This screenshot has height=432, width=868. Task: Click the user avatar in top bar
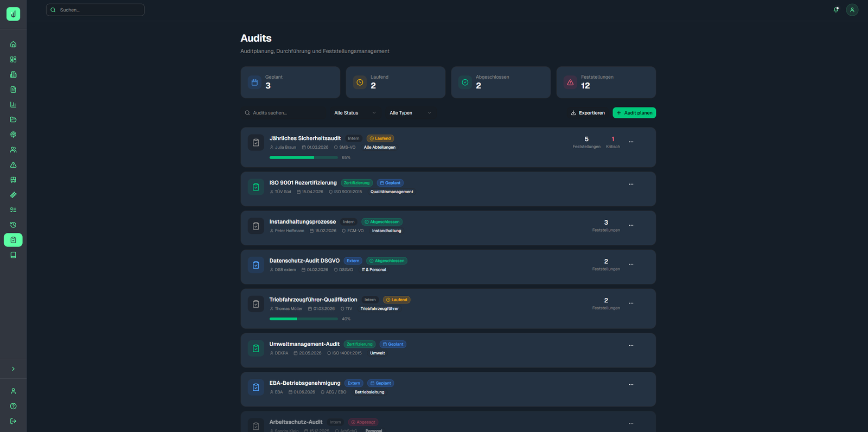(852, 10)
